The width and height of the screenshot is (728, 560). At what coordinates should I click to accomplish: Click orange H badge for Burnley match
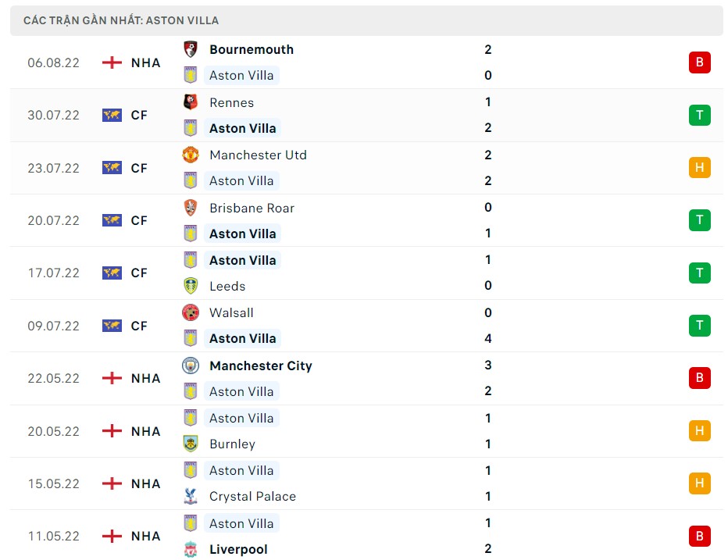coord(699,430)
